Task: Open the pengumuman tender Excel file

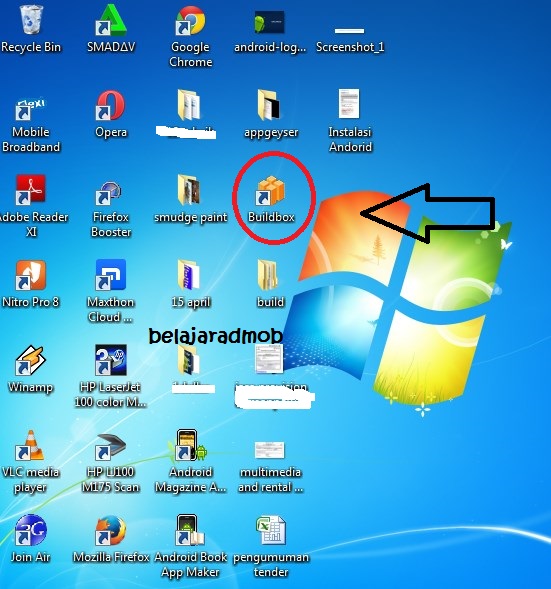Action: (270, 530)
